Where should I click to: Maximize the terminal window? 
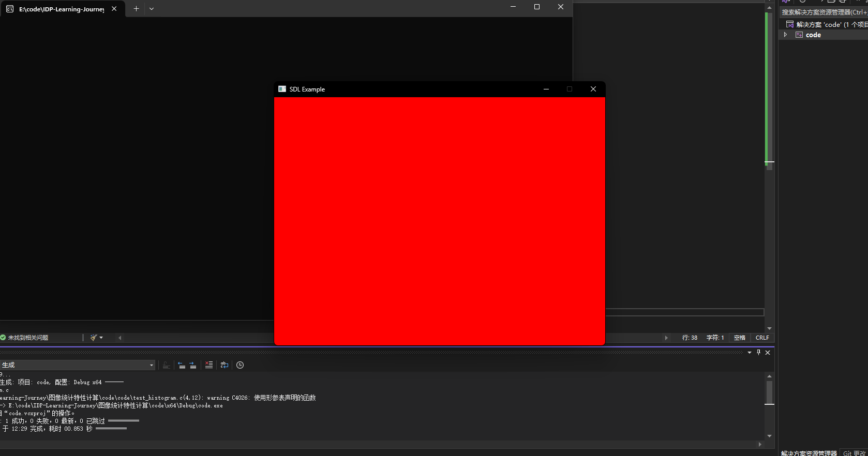click(x=537, y=7)
